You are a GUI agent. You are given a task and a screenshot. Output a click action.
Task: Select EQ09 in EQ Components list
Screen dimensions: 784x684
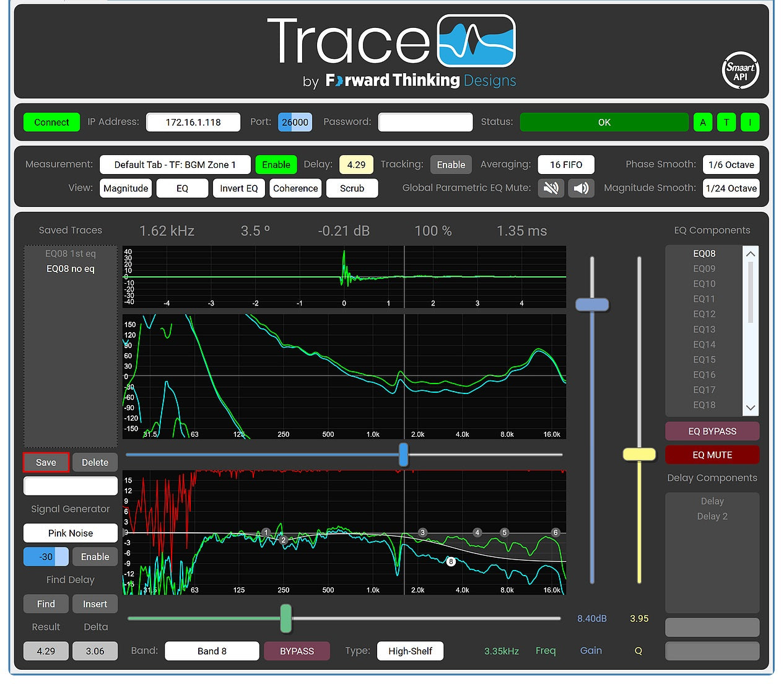704,268
